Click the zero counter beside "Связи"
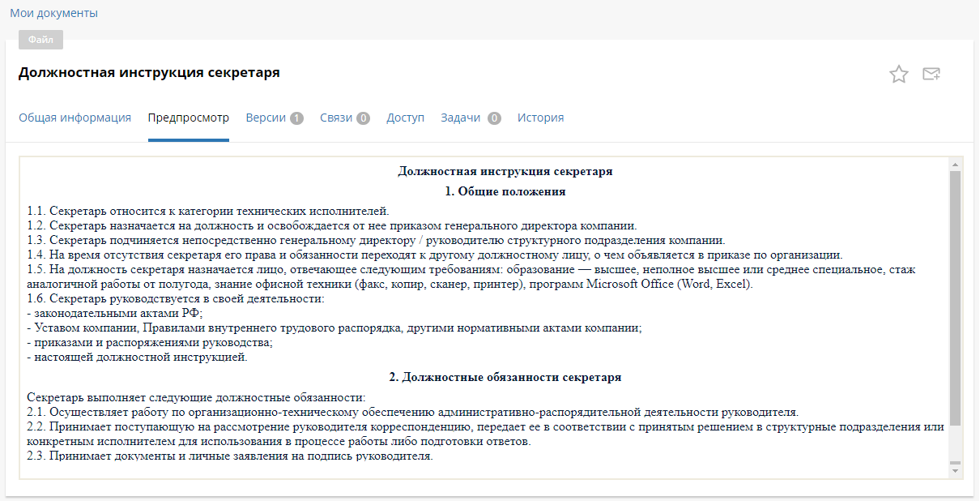The width and height of the screenshot is (980, 501). (364, 117)
